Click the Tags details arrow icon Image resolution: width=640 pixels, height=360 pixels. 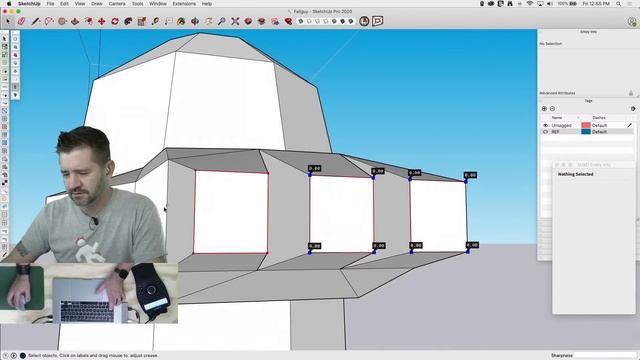tap(633, 109)
